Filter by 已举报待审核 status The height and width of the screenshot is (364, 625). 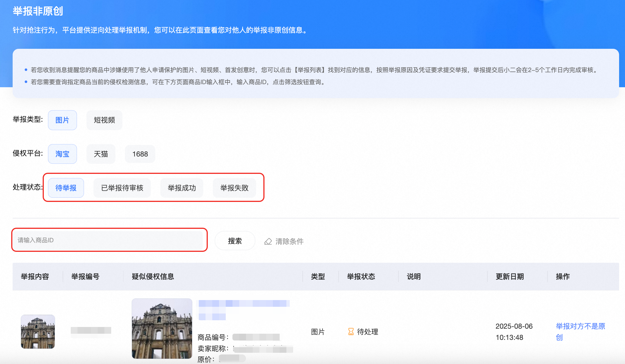tap(122, 188)
